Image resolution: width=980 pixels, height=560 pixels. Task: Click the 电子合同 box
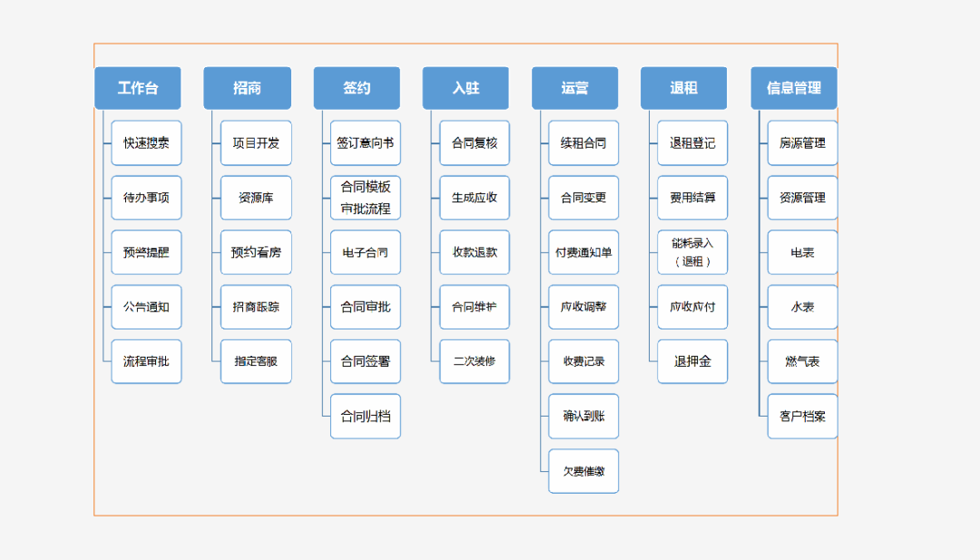tap(366, 252)
